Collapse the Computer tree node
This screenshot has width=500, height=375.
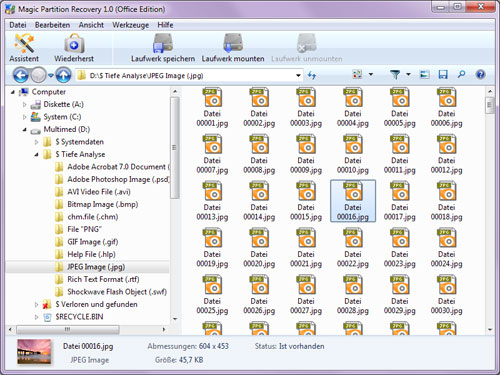(x=13, y=92)
